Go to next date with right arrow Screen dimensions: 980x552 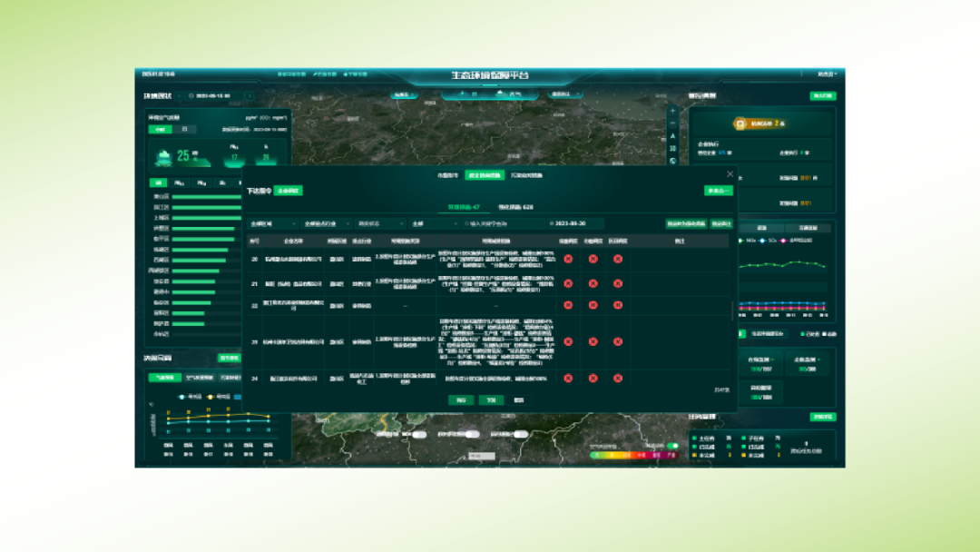(249, 95)
